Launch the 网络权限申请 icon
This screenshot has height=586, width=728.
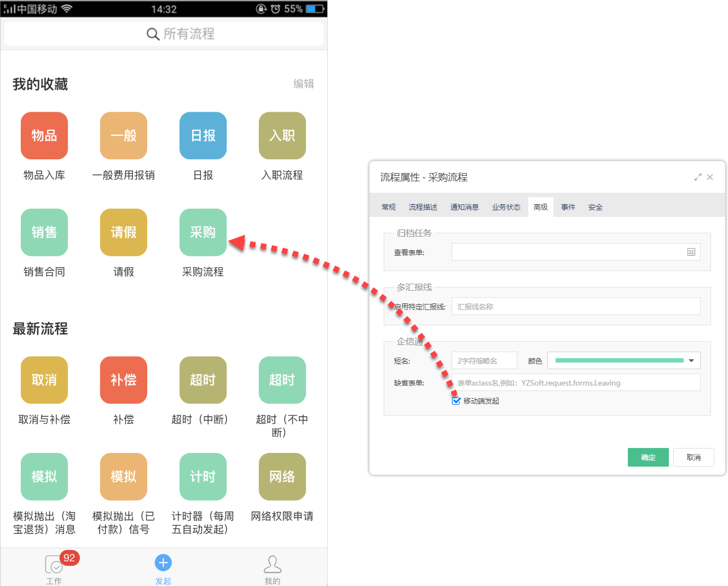tap(282, 476)
